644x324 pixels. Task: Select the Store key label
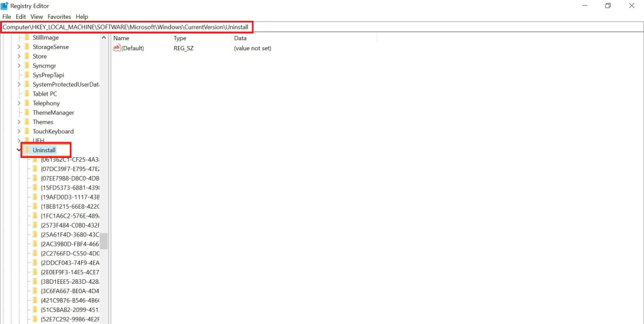[x=40, y=56]
